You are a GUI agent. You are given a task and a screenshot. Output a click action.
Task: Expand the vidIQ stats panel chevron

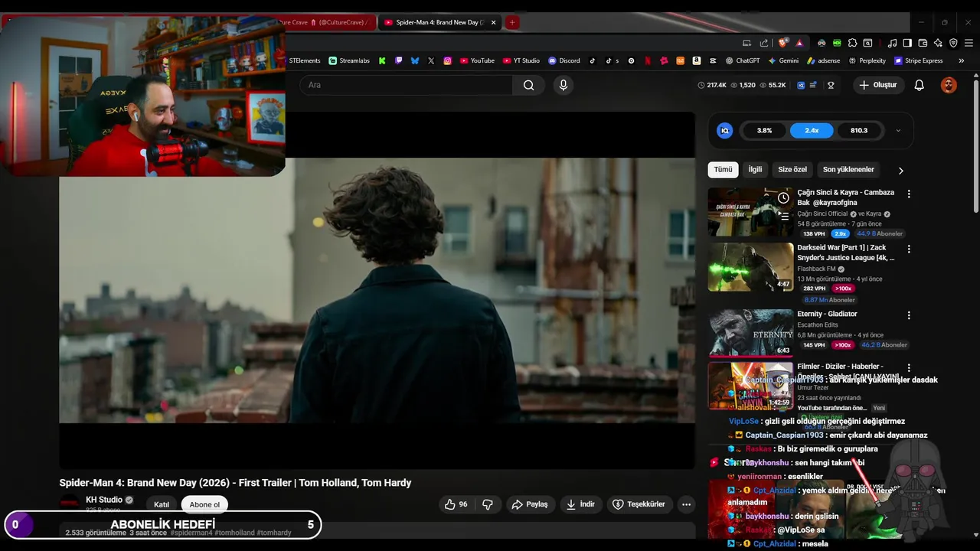(x=898, y=131)
